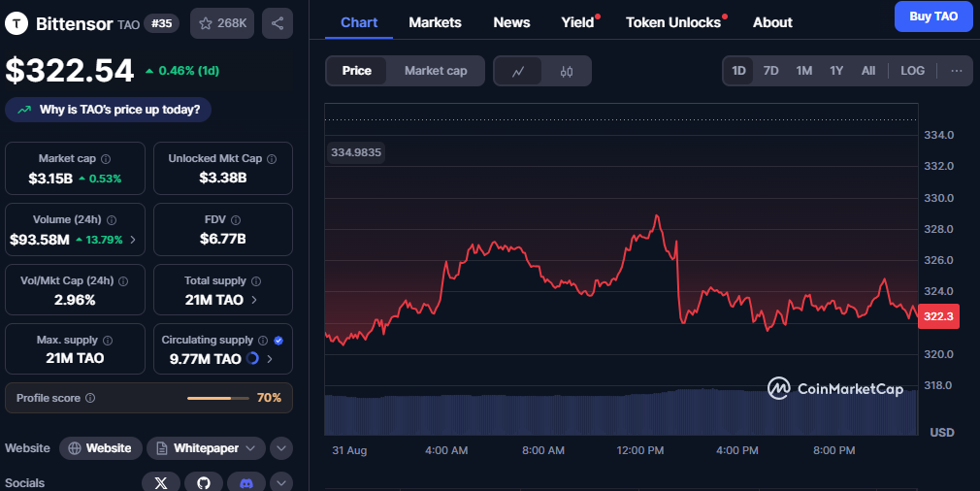
Task: Set chart range to 1Y
Action: pos(836,71)
